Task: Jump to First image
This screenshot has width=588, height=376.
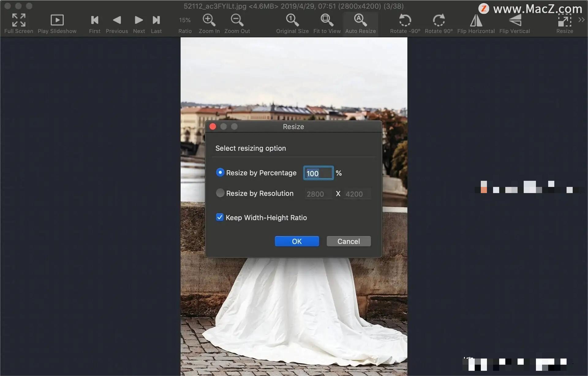Action: click(95, 20)
